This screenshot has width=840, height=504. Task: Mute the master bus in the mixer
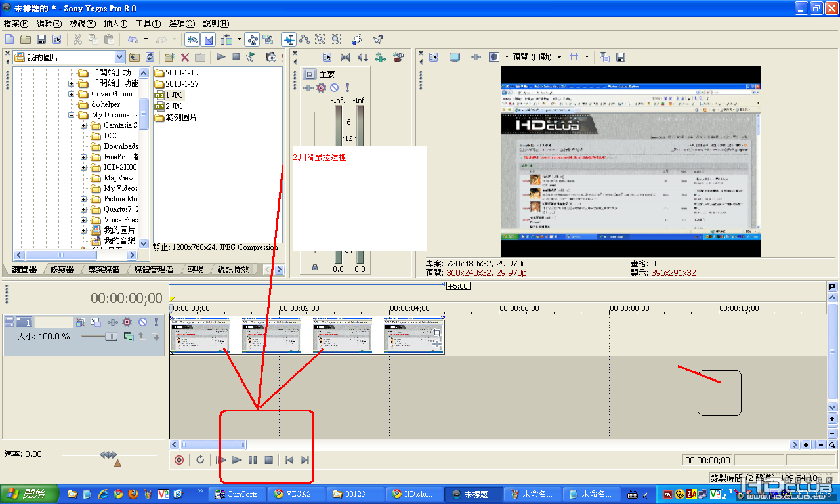pos(334,87)
